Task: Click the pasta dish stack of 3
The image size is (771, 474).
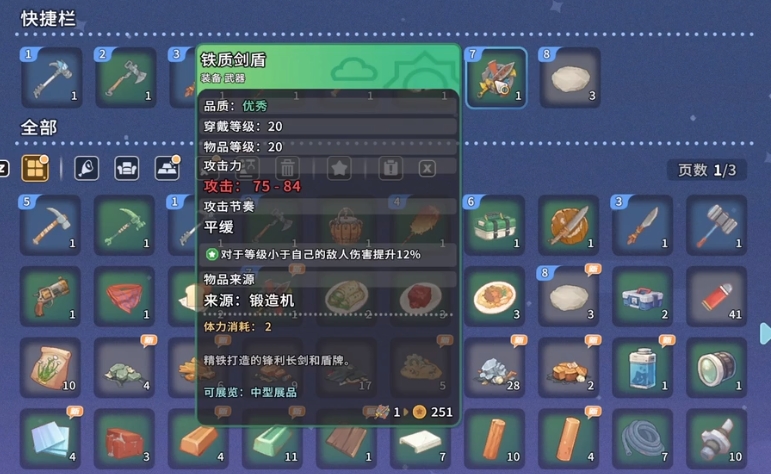Action: [495, 296]
